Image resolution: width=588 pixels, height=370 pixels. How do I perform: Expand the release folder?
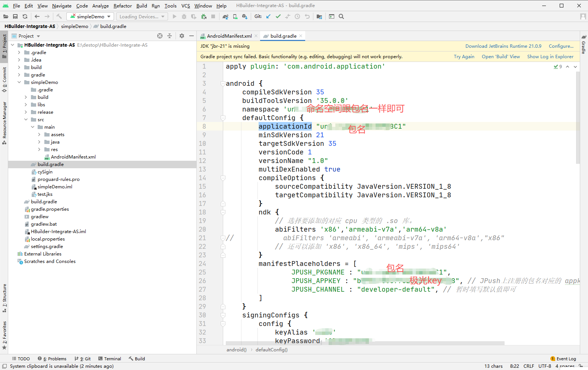pyautogui.click(x=26, y=112)
